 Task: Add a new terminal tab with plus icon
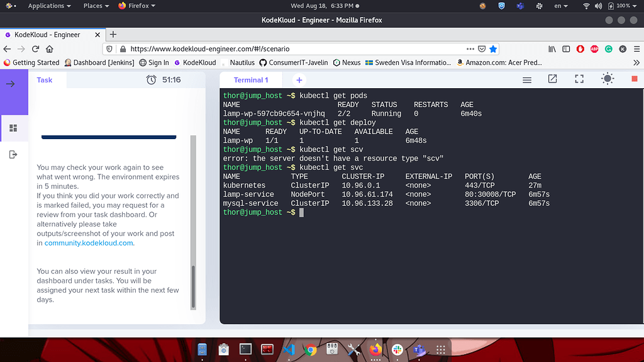pos(299,80)
